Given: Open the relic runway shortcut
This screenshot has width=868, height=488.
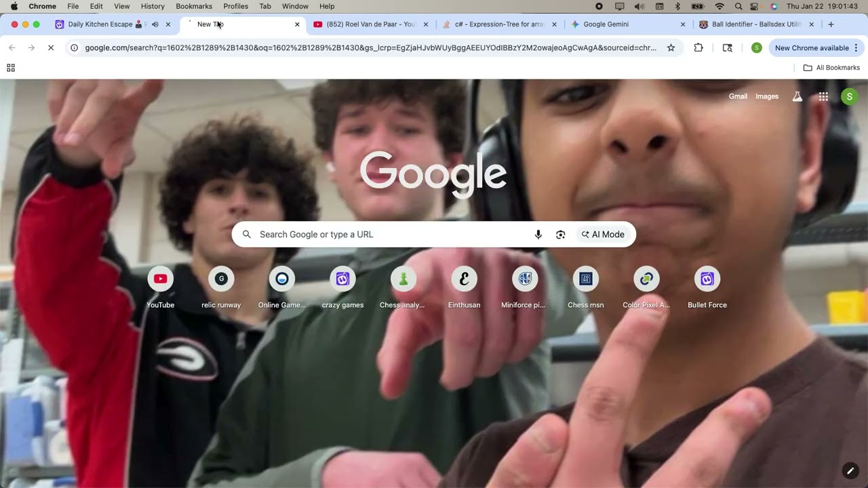Looking at the screenshot, I should pyautogui.click(x=221, y=279).
